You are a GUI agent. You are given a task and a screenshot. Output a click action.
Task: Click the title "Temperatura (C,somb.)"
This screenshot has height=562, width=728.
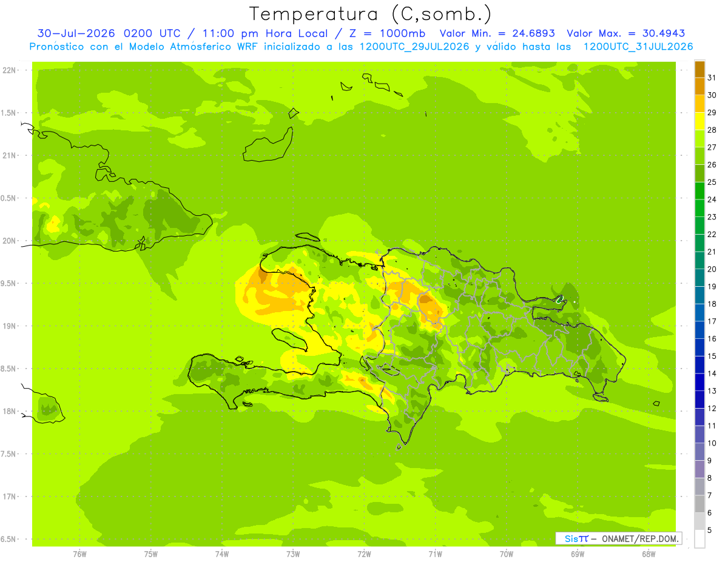pyautogui.click(x=371, y=14)
